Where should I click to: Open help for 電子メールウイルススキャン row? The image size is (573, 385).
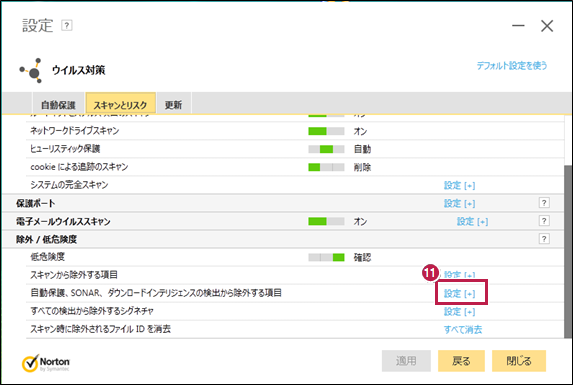(x=544, y=221)
